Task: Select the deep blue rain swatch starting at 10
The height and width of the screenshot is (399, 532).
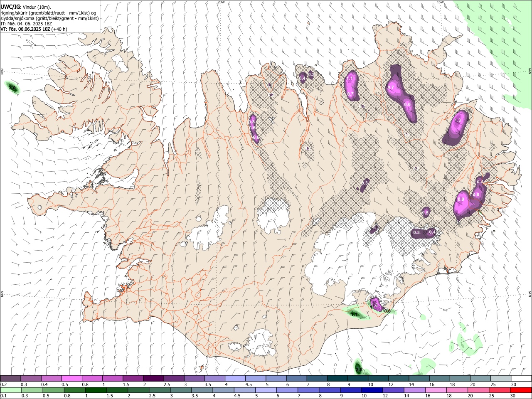Action: click(372, 390)
